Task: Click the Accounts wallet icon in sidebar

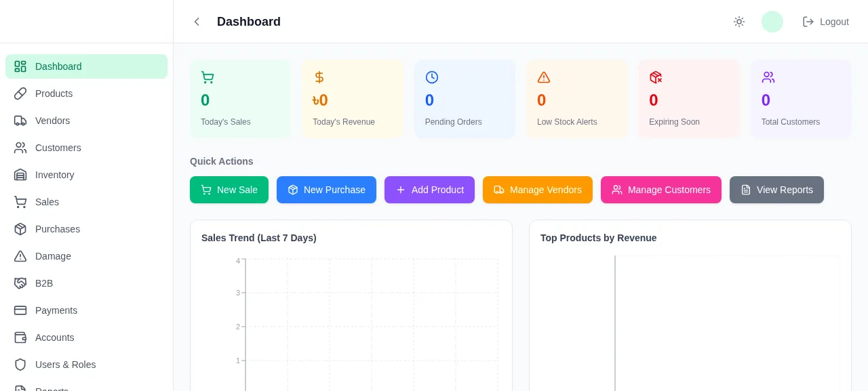Action: (20, 337)
